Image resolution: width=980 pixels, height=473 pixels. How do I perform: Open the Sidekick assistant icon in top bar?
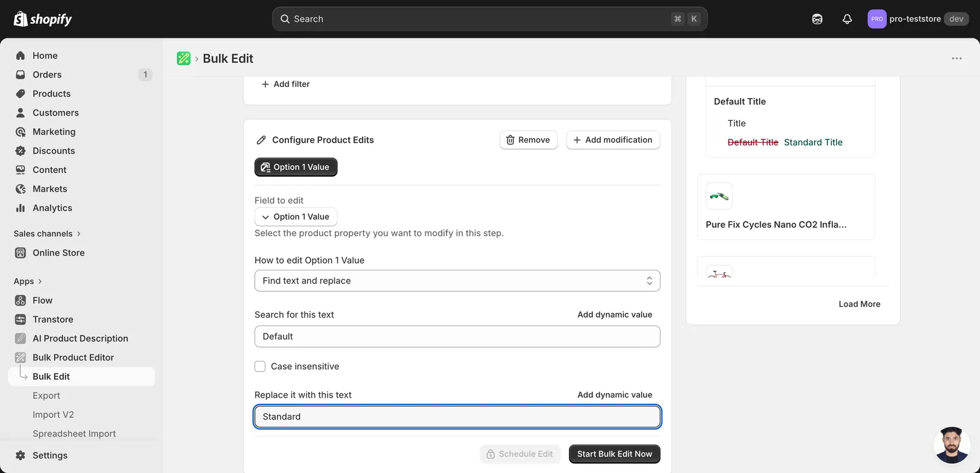coord(817,19)
